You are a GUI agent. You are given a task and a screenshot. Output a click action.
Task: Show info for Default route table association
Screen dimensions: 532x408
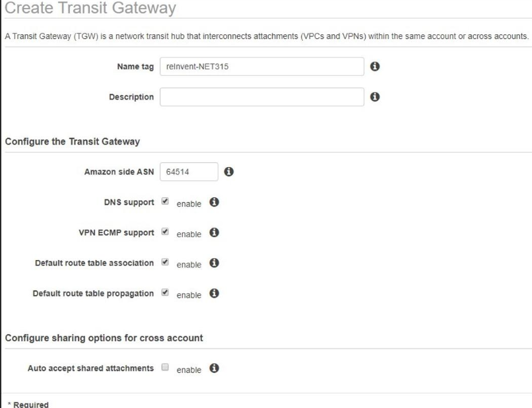(214, 263)
